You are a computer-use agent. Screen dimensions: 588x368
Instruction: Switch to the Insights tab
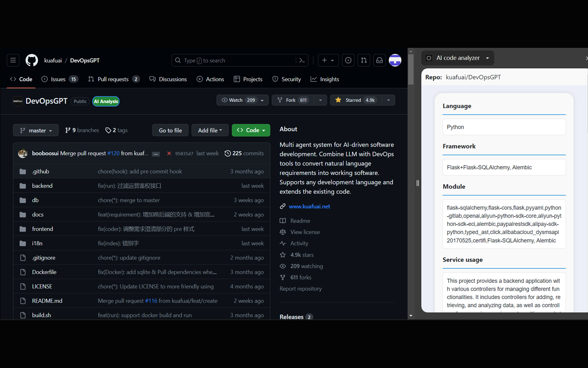pos(325,79)
